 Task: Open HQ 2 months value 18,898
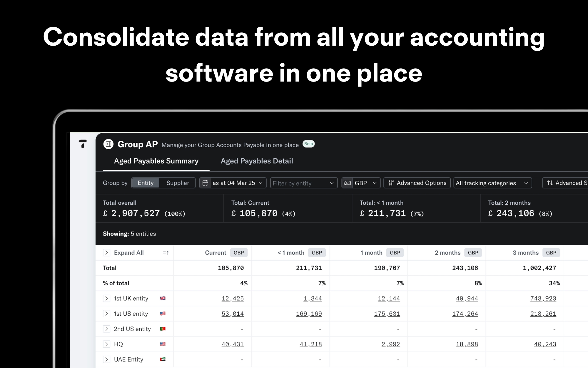pyautogui.click(x=467, y=344)
